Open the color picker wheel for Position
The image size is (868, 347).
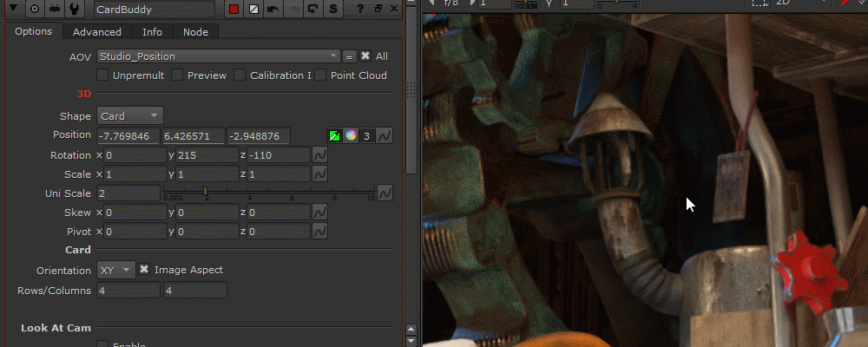coord(351,136)
